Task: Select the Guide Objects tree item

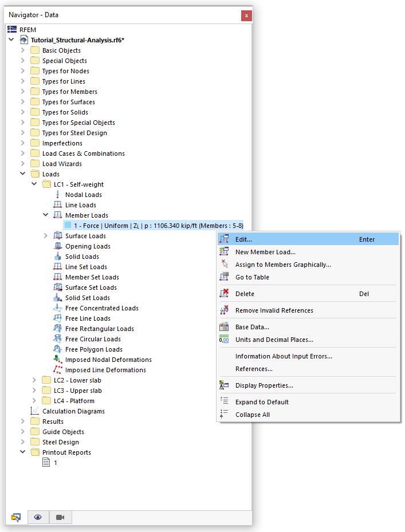Action: click(63, 432)
